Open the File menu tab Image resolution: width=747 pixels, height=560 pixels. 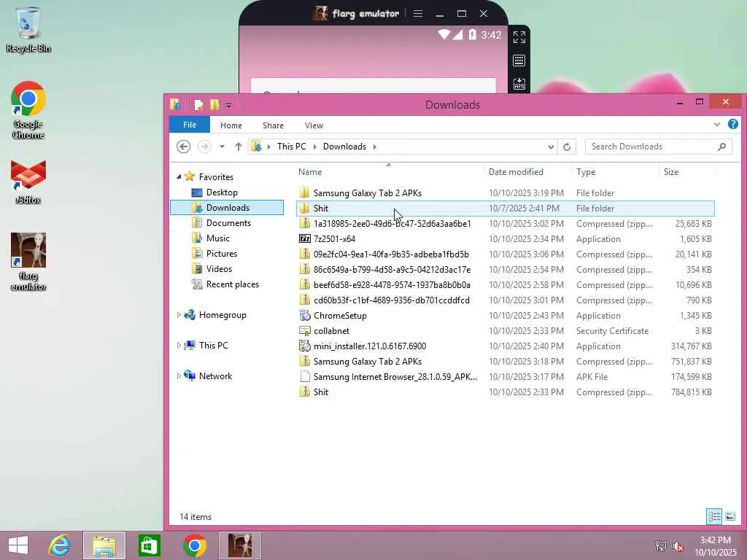pos(190,125)
